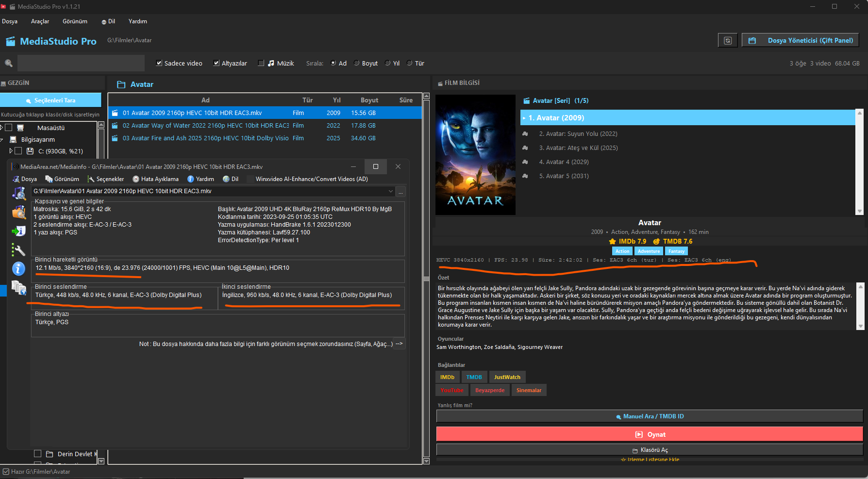
Task: Open the Araçlar menu
Action: (40, 21)
